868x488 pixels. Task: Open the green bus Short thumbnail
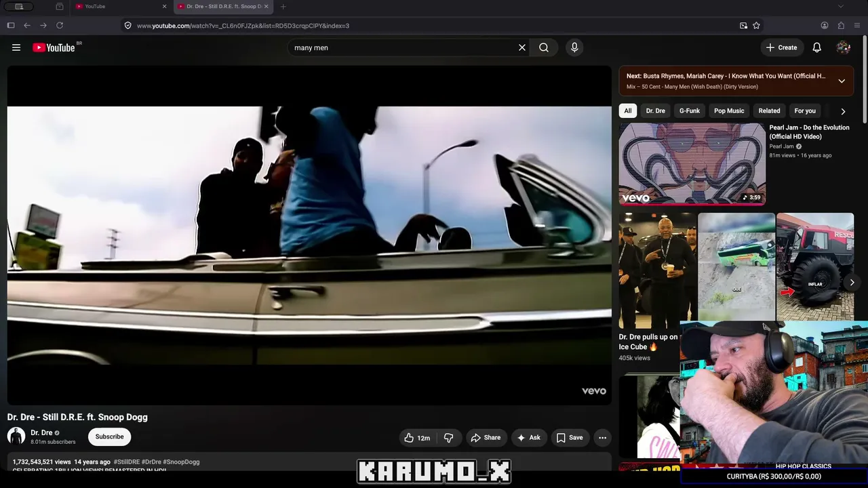(x=736, y=266)
